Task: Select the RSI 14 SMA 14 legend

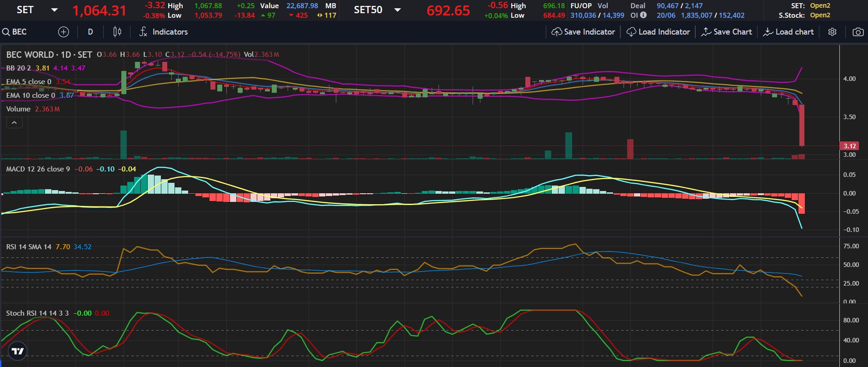Action: [29, 247]
